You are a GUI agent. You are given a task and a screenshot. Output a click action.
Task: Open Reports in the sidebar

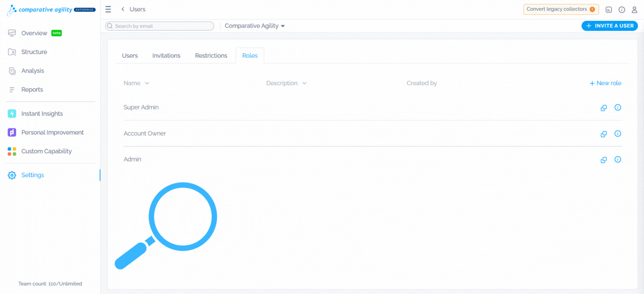(32, 90)
